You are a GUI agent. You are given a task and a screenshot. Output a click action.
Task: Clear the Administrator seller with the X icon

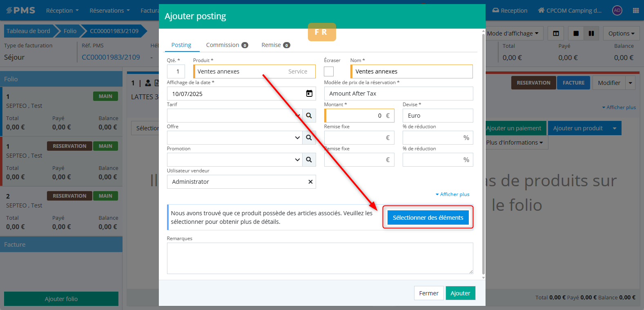pos(310,182)
